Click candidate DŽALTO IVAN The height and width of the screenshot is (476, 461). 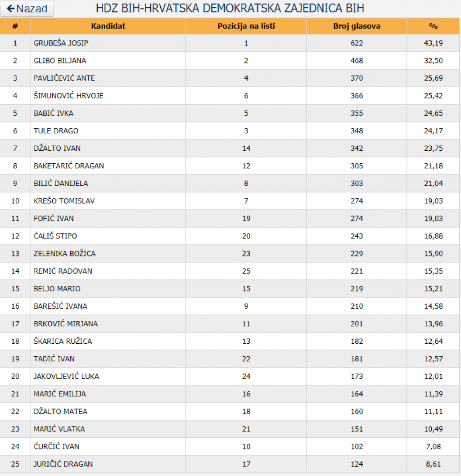coord(57,148)
